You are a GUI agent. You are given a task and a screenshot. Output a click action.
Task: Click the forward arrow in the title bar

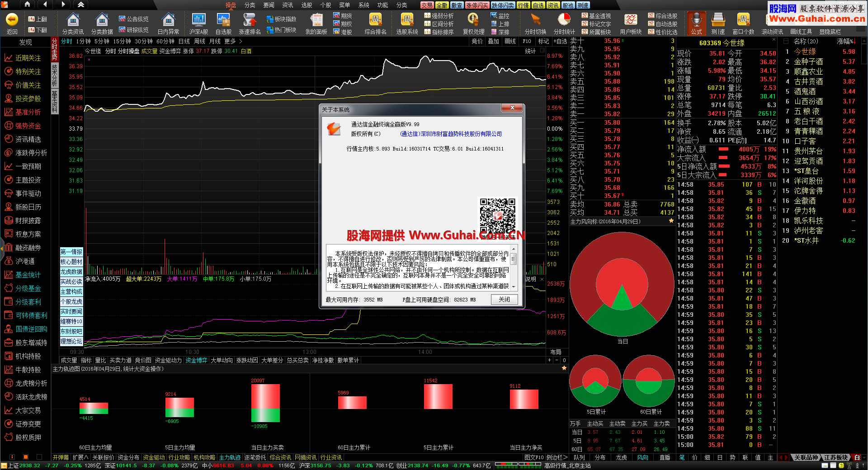coord(63,5)
